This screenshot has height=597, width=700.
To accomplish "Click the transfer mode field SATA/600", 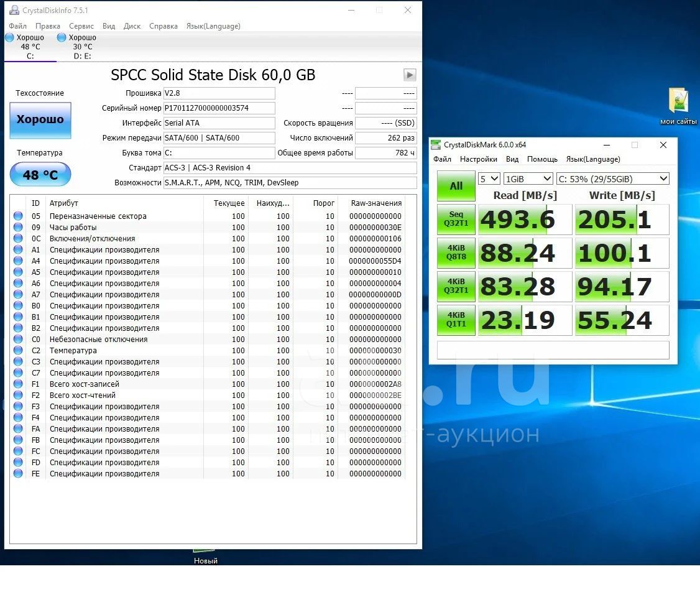I will 219,138.
